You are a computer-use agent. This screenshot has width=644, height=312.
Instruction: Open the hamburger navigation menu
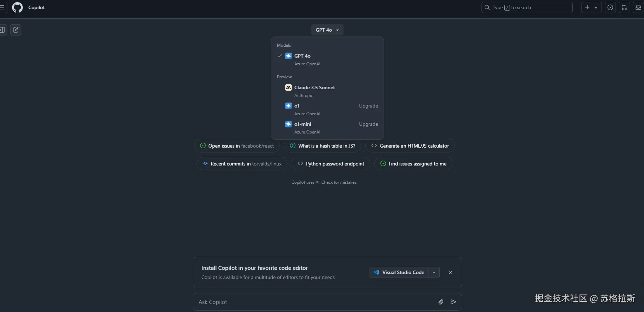[3, 7]
